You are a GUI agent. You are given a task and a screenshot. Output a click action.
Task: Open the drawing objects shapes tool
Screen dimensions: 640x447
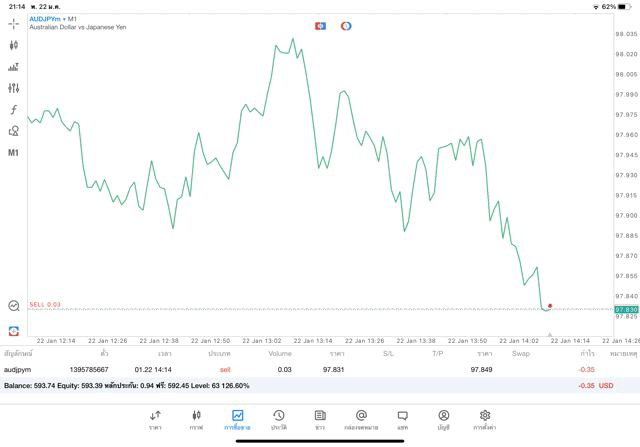coord(14,131)
